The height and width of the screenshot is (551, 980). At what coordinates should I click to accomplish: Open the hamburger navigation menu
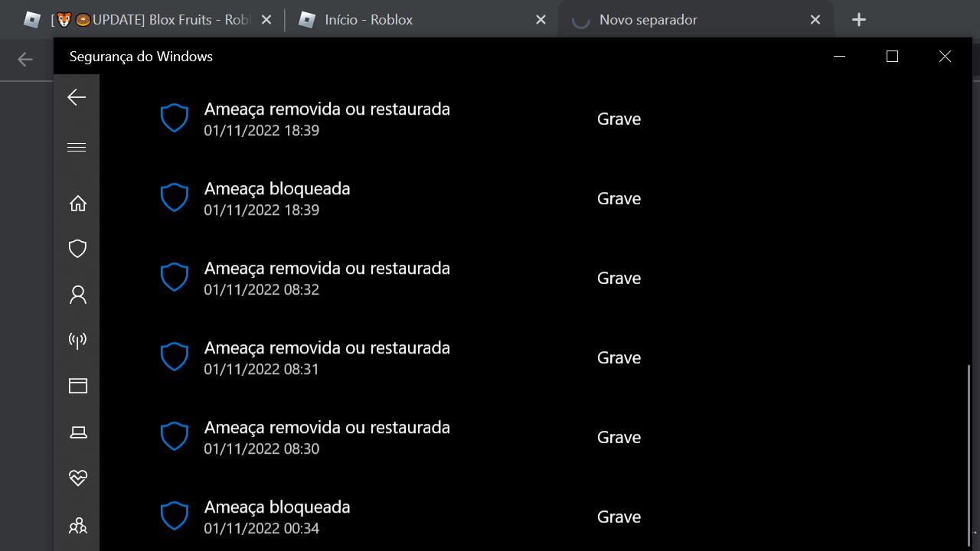77,148
